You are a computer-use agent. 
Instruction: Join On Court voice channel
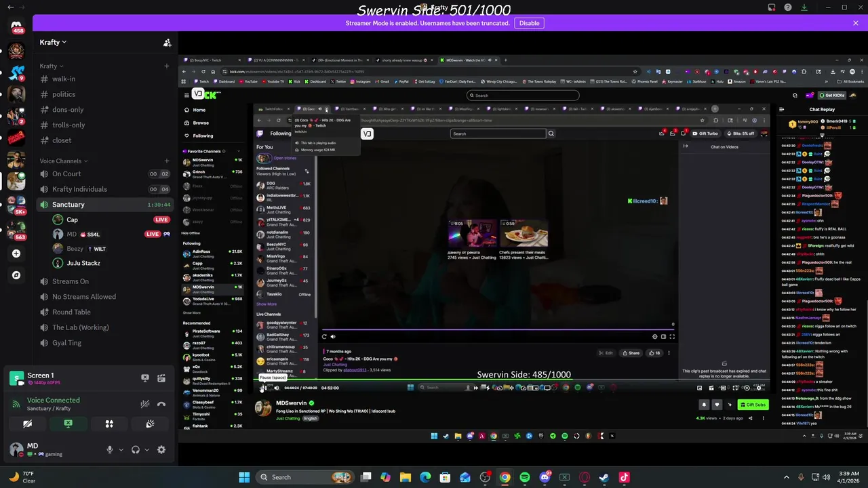coord(105,174)
